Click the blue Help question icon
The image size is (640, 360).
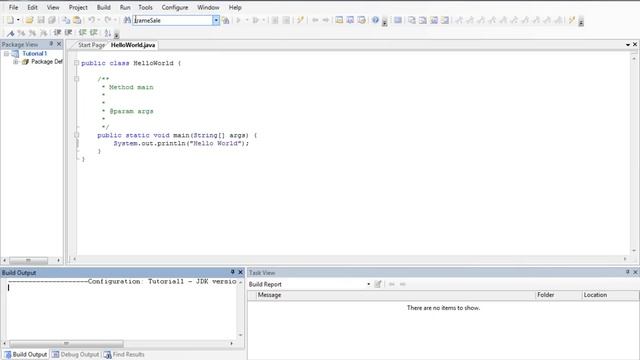coord(375,20)
